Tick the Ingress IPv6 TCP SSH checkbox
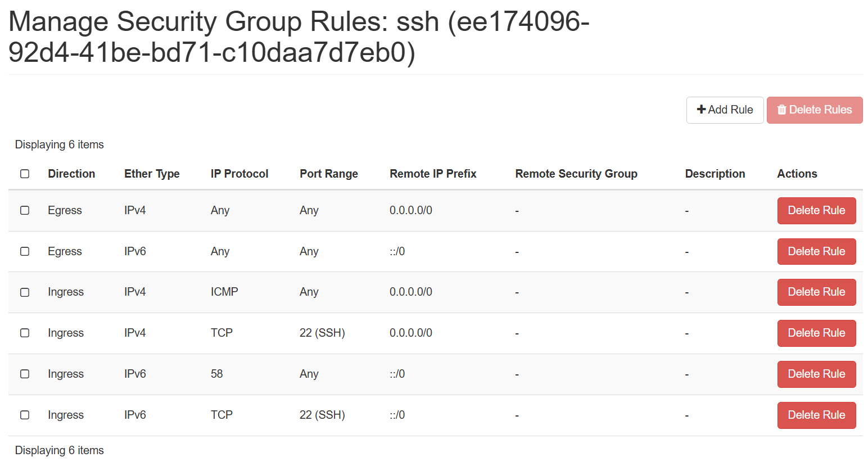This screenshot has height=466, width=868. click(x=25, y=415)
